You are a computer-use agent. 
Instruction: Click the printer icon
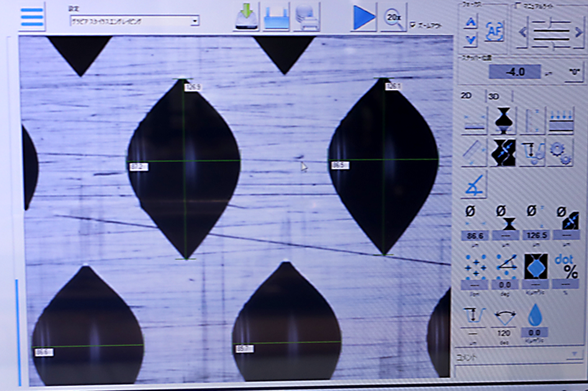click(306, 17)
